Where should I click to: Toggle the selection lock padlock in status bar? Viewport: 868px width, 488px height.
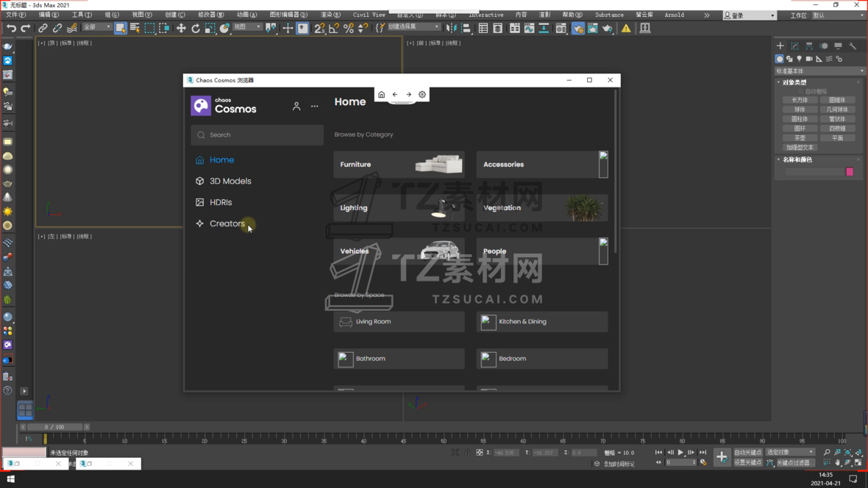tap(466, 453)
